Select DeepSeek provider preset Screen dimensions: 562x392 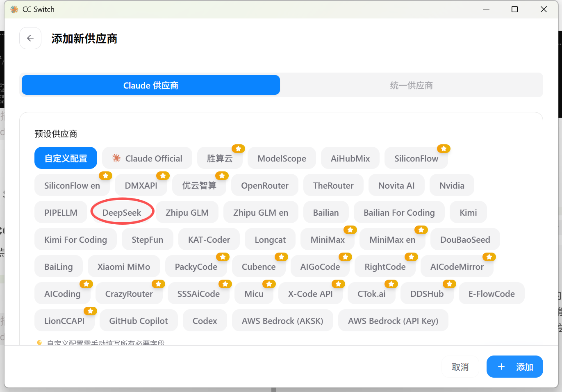122,212
